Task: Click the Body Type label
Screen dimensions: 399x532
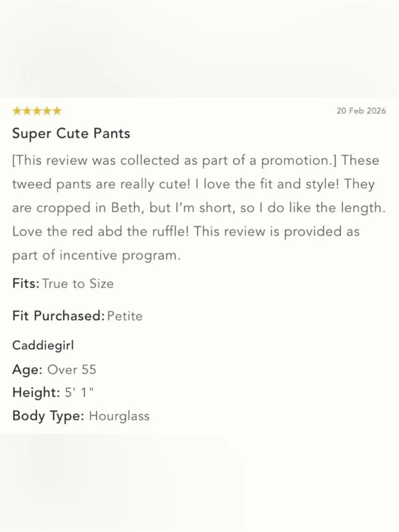Action: pyautogui.click(x=48, y=416)
